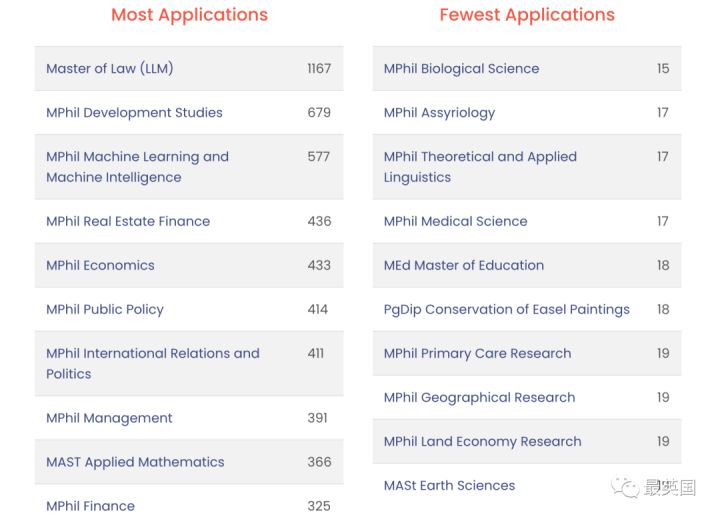
Task: Open the MPhil Management course link
Action: (x=109, y=418)
